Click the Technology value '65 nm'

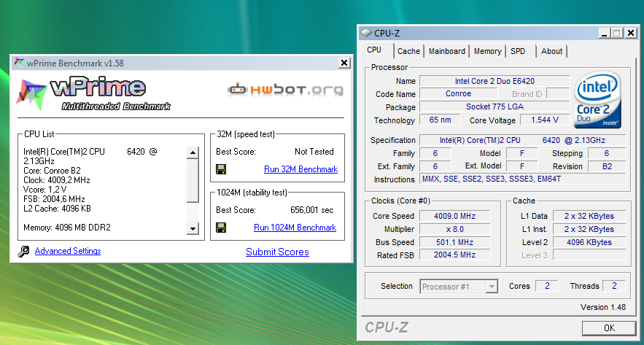[440, 120]
